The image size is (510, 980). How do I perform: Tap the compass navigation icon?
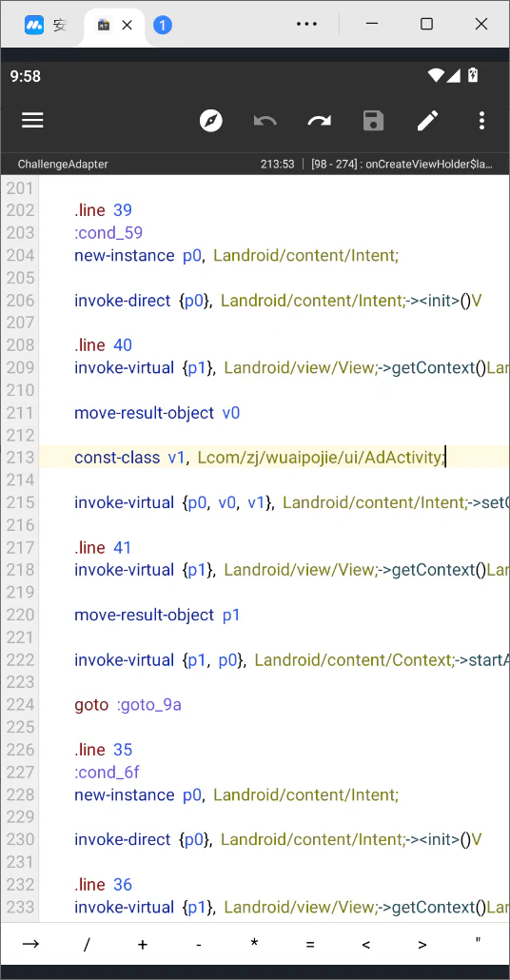[211, 121]
